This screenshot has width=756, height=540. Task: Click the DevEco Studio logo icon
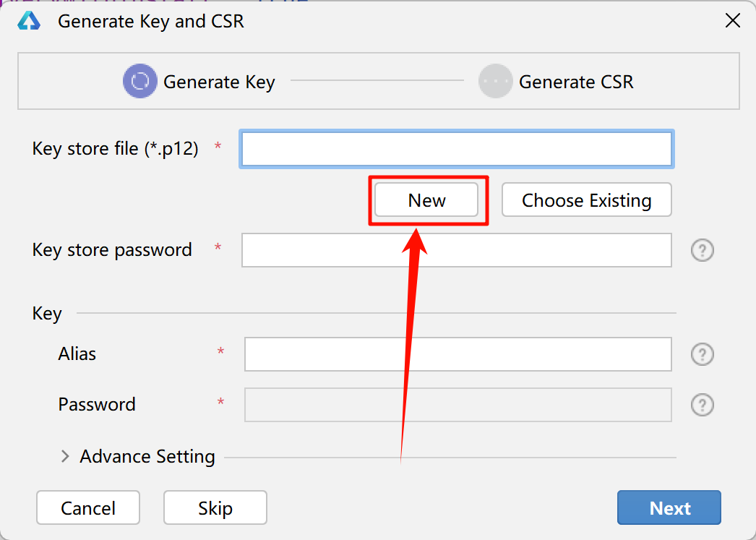[x=29, y=21]
